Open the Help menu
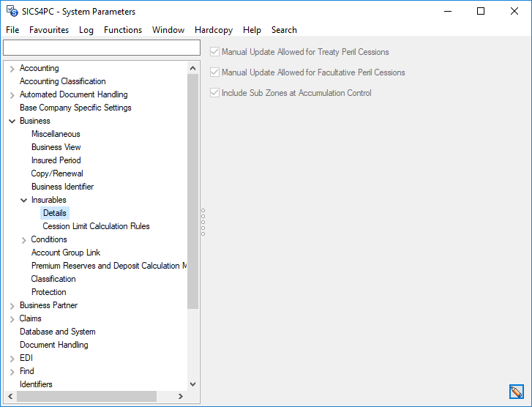This screenshot has height=407, width=532. pos(252,30)
